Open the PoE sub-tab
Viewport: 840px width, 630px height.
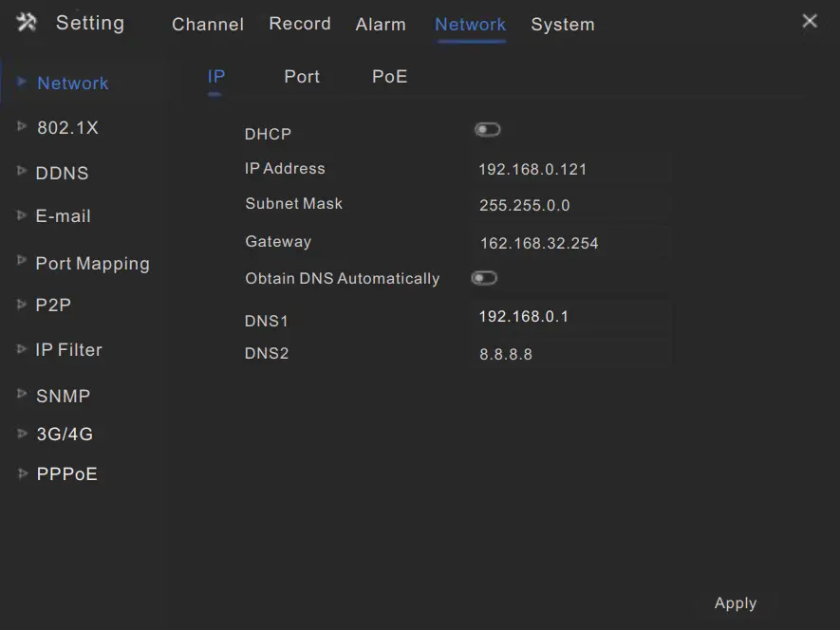point(389,77)
